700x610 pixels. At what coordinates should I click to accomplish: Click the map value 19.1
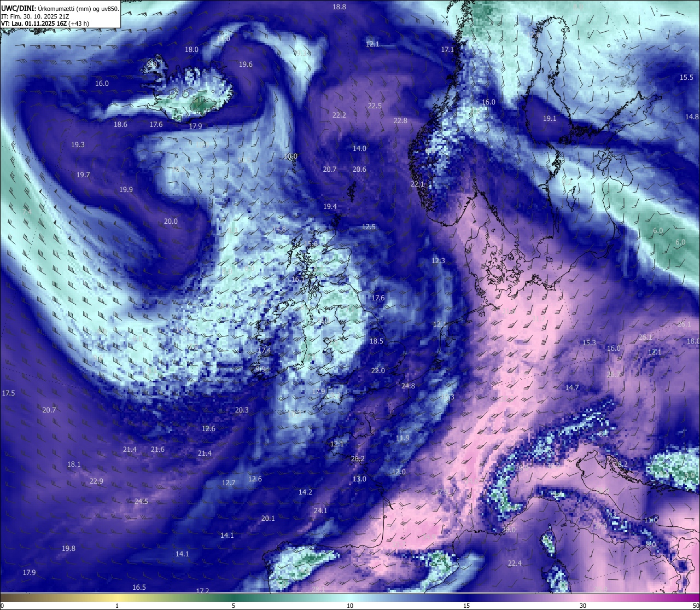pos(550,118)
